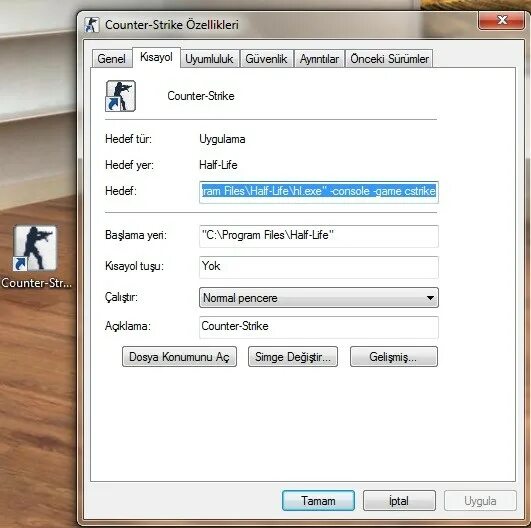The height and width of the screenshot is (528, 531).
Task: Click the Gelişmiş advanced button
Action: pos(394,357)
